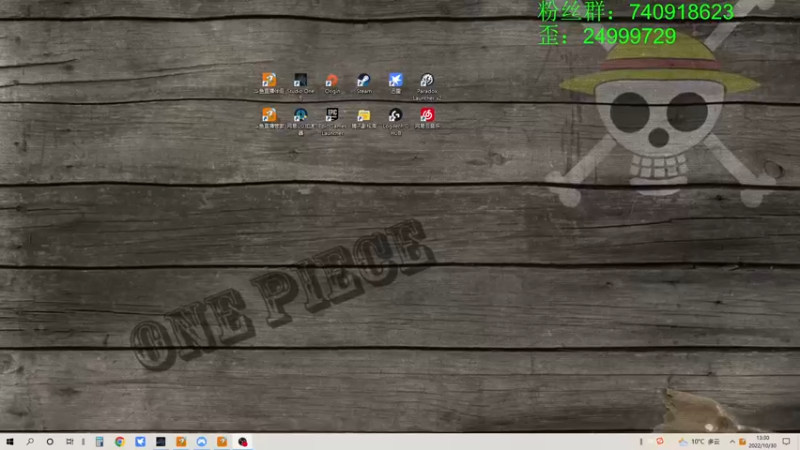This screenshot has height=450, width=800.
Task: Click the red tray icon near the weather
Action: [x=660, y=441]
